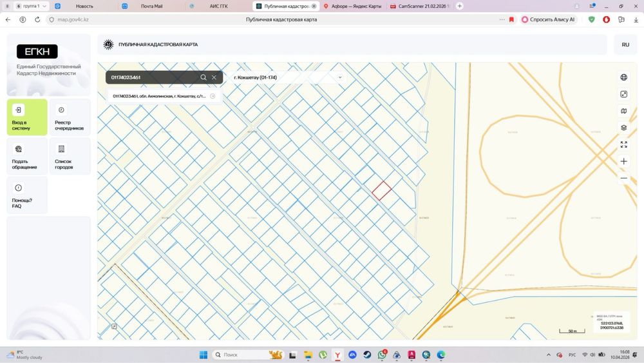
Task: Switch to the Почта Mail tab
Action: pos(151,6)
